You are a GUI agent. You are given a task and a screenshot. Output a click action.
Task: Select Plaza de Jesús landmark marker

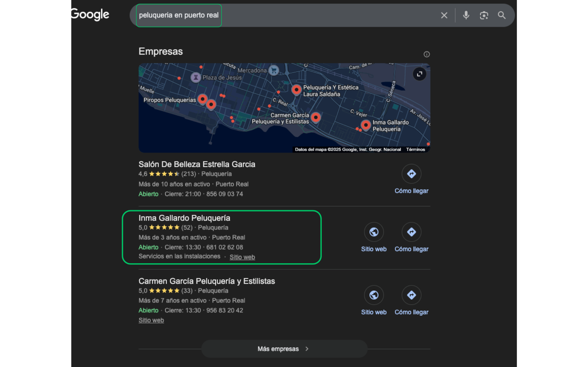(x=196, y=78)
